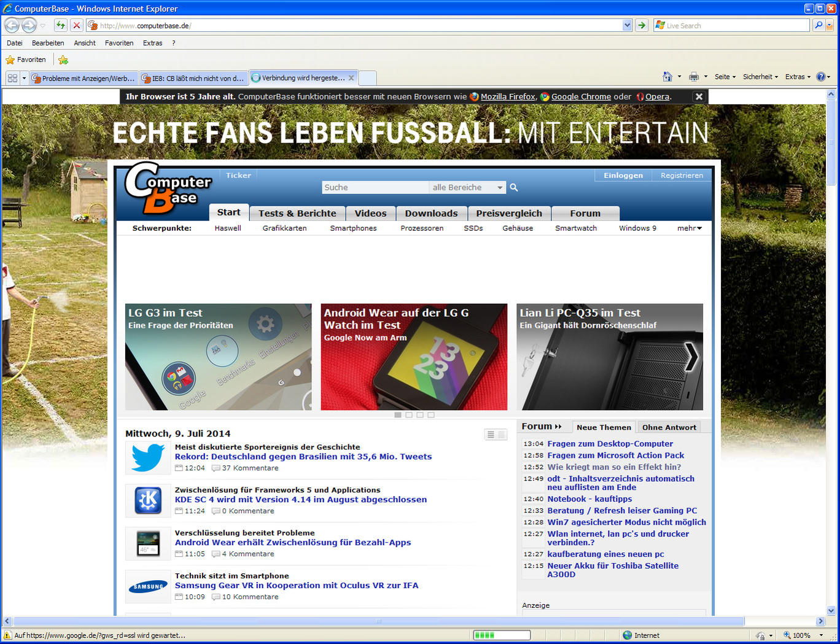Viewport: 840px width, 644px height.
Task: Click the Einloggen button
Action: pyautogui.click(x=623, y=175)
